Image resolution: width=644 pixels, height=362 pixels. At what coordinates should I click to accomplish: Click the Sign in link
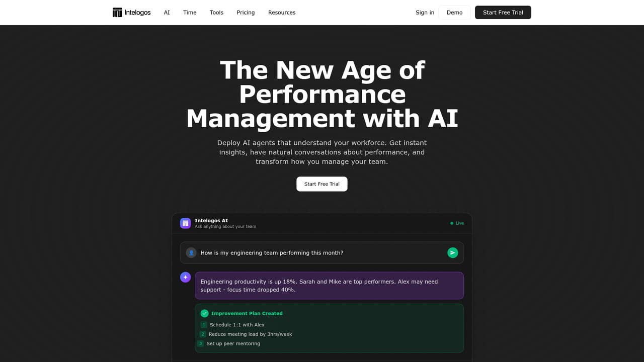coord(425,13)
